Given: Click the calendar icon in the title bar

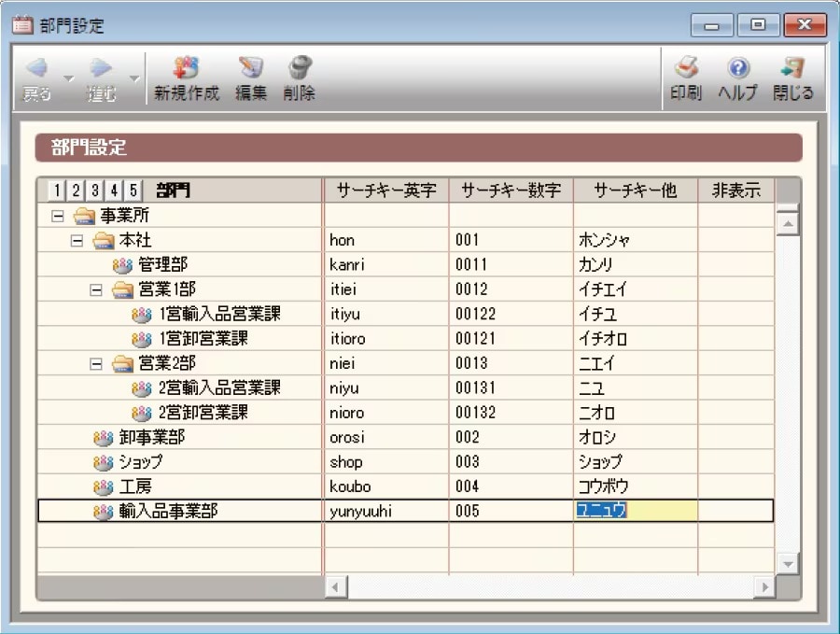Looking at the screenshot, I should tap(22, 24).
